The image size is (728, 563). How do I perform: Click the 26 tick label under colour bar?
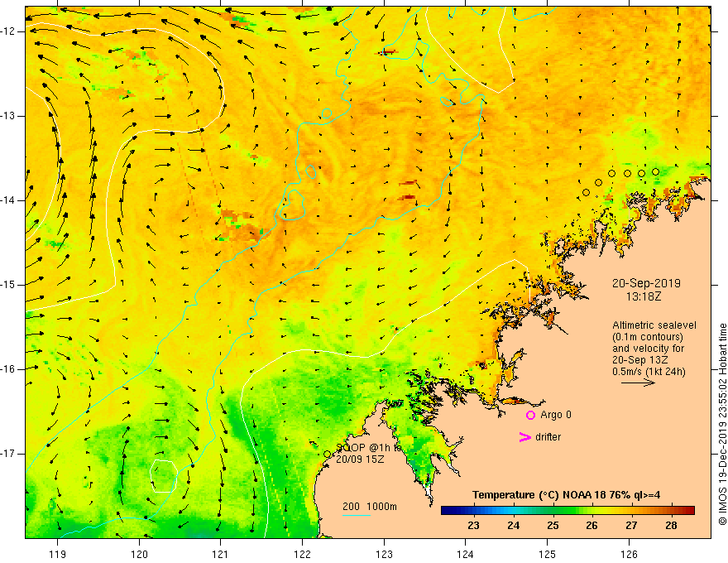pyautogui.click(x=591, y=526)
